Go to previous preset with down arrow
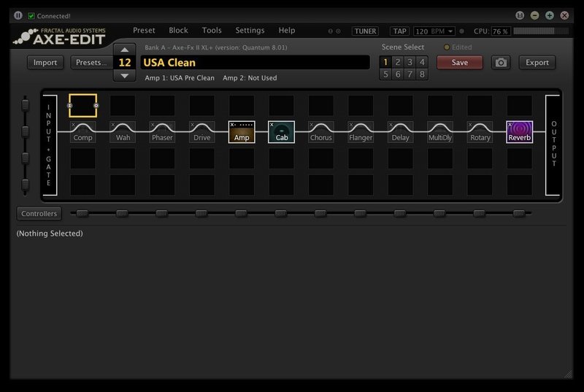584x392 pixels. tap(125, 76)
